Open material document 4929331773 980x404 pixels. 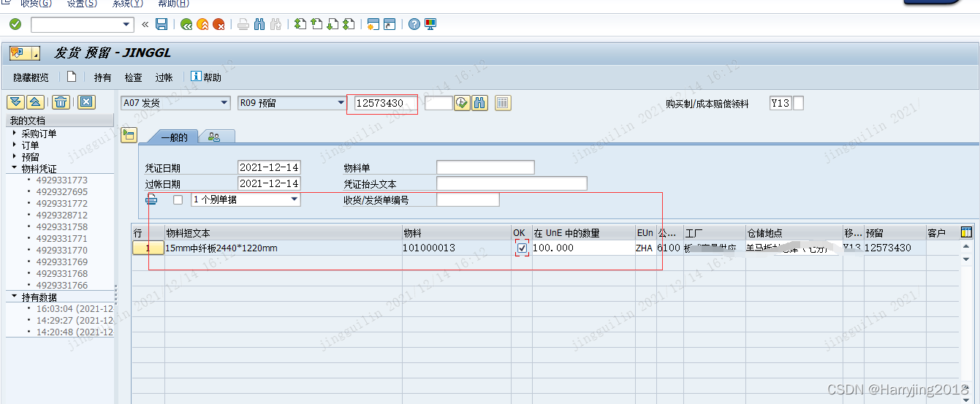pos(61,180)
